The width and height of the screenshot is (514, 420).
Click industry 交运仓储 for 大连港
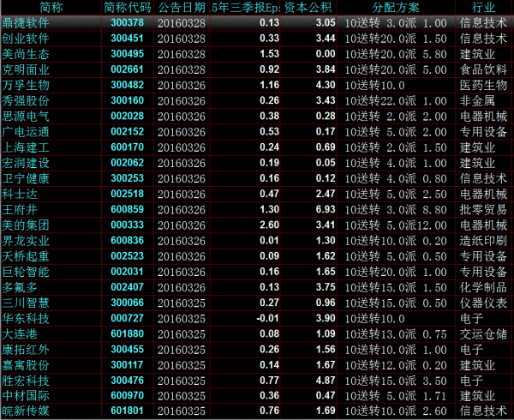point(483,334)
